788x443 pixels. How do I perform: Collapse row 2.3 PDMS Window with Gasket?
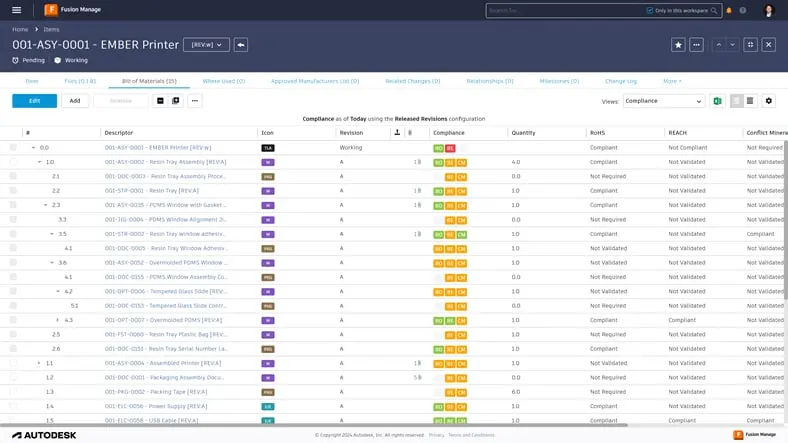(x=45, y=205)
